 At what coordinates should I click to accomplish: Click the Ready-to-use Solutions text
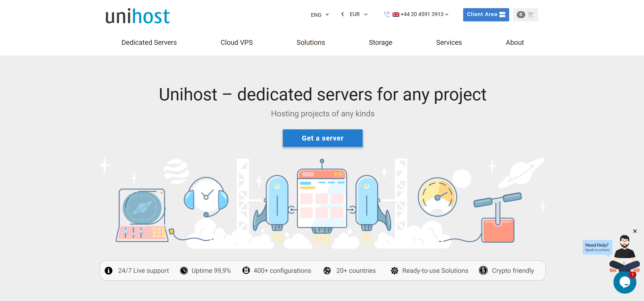pyautogui.click(x=435, y=270)
